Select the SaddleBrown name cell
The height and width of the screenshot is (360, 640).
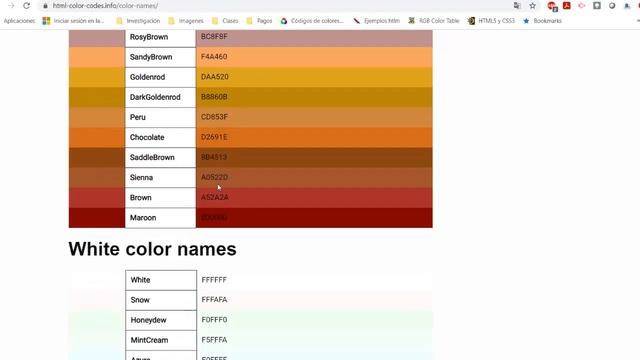pyautogui.click(x=160, y=158)
